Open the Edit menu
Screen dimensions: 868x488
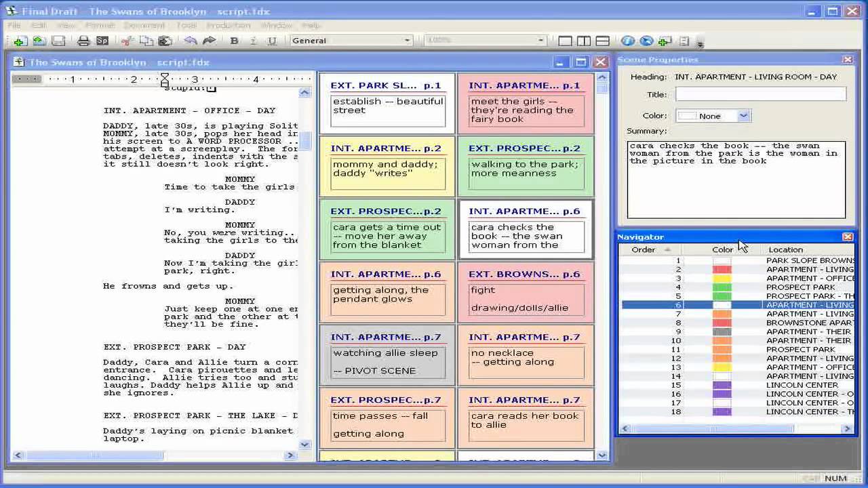click(x=39, y=25)
